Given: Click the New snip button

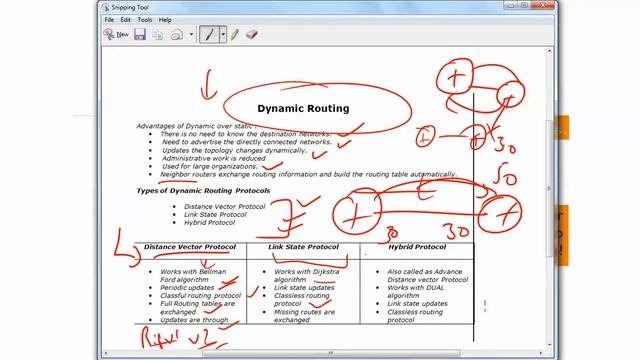Looking at the screenshot, I should [116, 35].
